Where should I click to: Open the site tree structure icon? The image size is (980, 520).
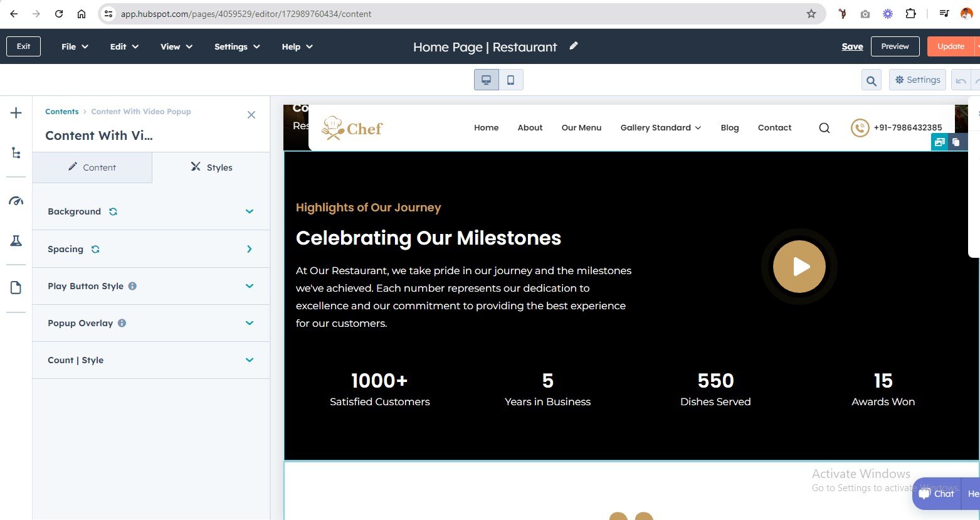click(x=16, y=153)
